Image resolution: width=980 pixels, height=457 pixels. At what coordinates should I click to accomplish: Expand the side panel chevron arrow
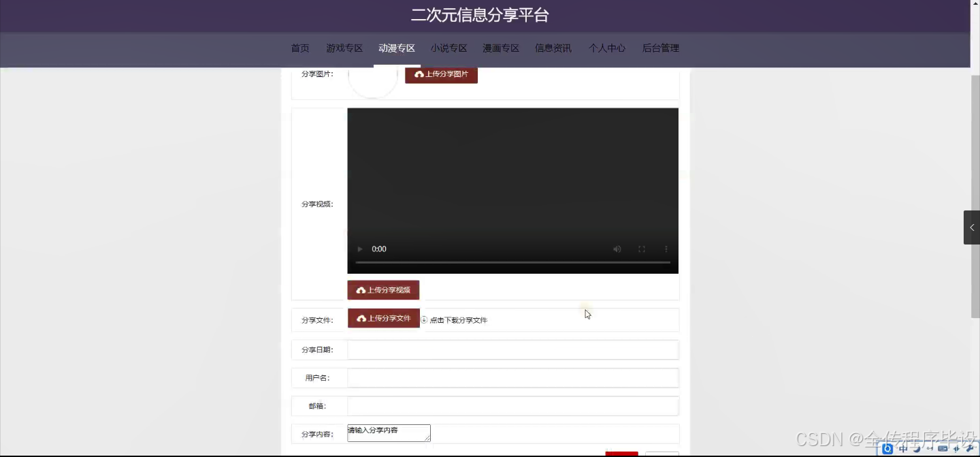pyautogui.click(x=972, y=227)
